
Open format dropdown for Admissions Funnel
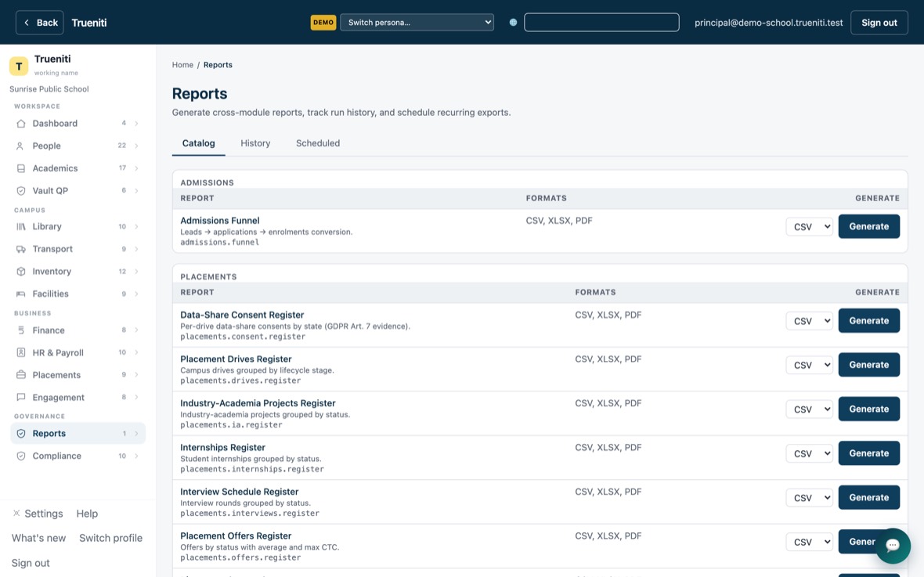[x=809, y=226]
